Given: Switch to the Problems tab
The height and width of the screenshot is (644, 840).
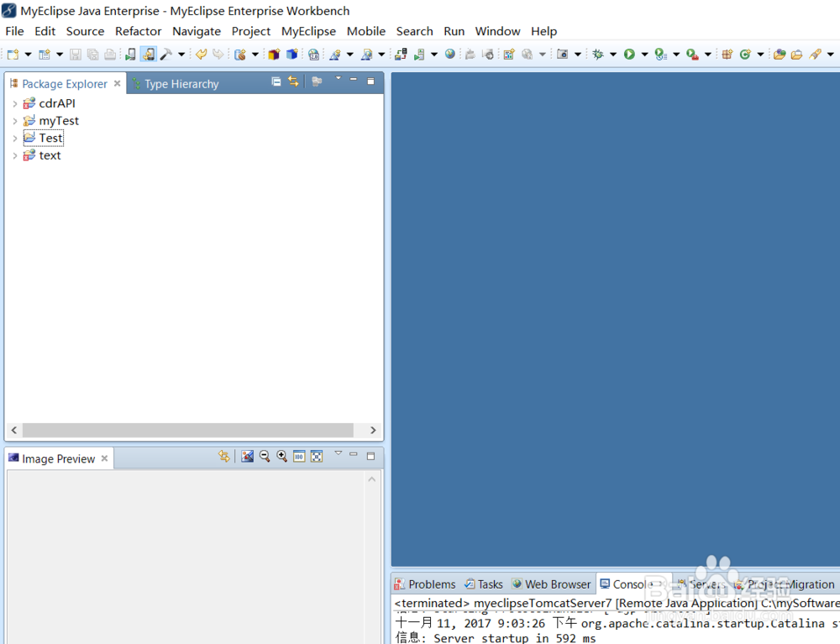Looking at the screenshot, I should (425, 584).
